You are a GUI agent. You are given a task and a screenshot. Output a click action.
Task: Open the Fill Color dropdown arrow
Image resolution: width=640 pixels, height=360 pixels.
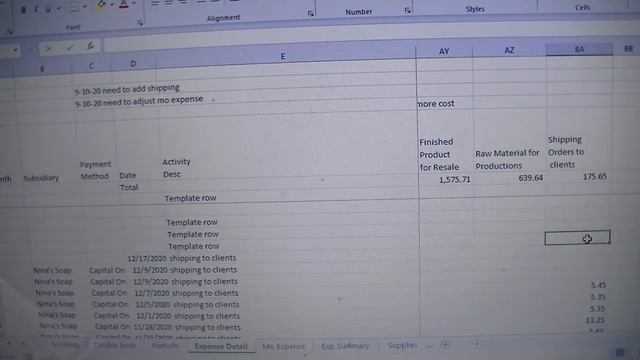pyautogui.click(x=112, y=5)
